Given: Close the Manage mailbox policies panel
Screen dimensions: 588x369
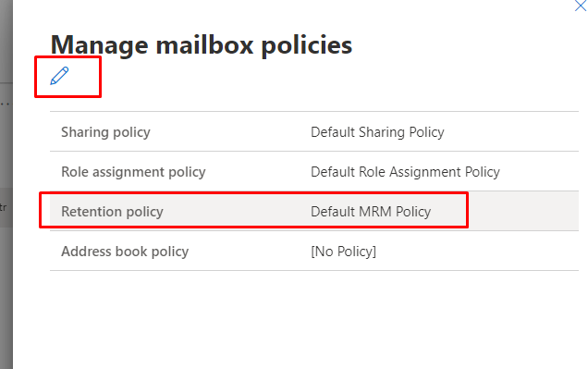Looking at the screenshot, I should [x=581, y=6].
